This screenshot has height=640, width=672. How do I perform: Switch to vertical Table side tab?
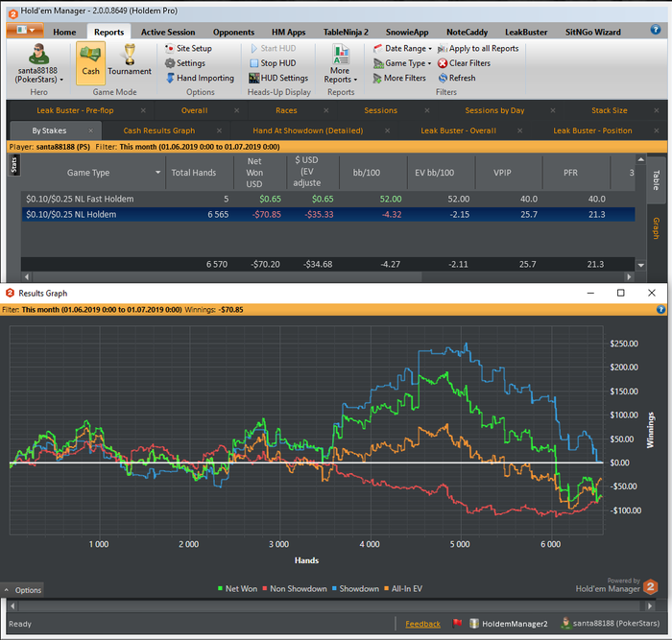[x=656, y=180]
